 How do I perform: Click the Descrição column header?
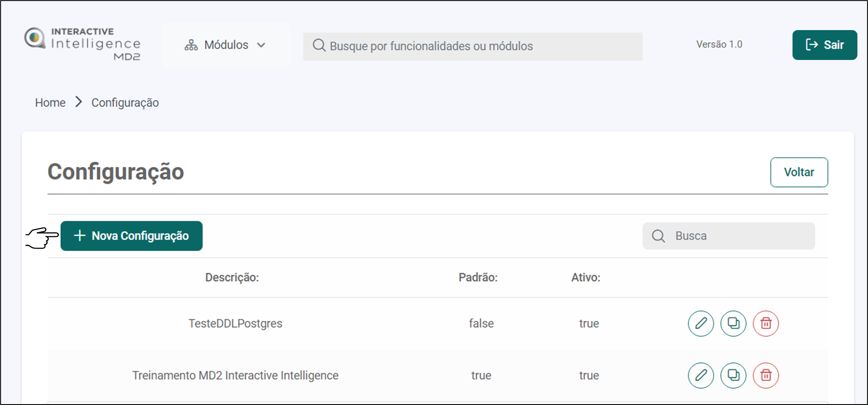pos(232,278)
